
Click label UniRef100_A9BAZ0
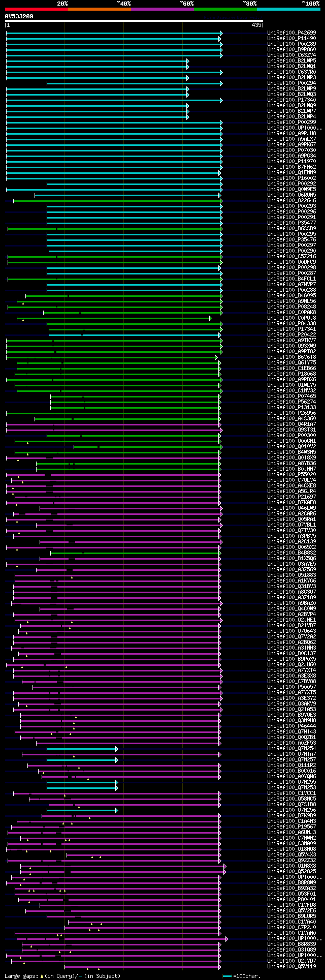(291, 603)
